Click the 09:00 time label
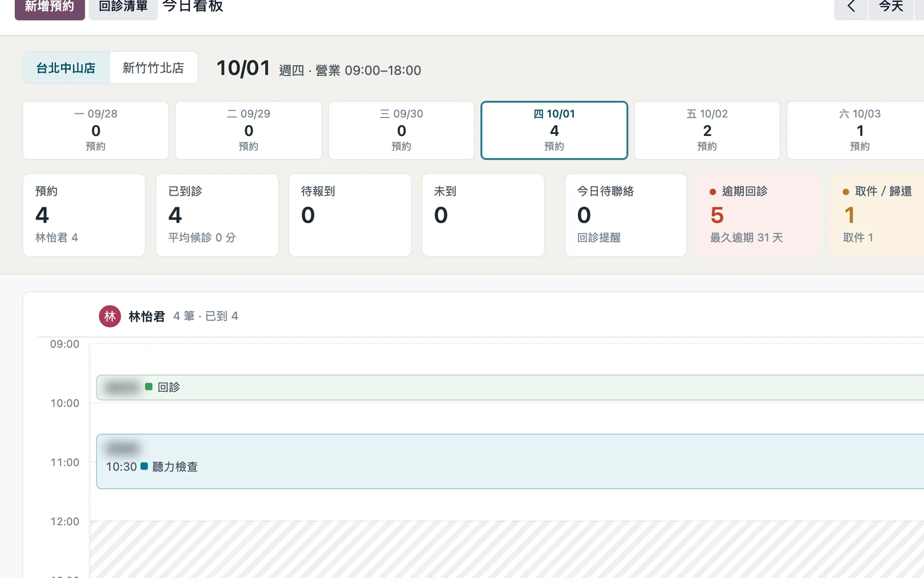The image size is (924, 578). click(65, 344)
